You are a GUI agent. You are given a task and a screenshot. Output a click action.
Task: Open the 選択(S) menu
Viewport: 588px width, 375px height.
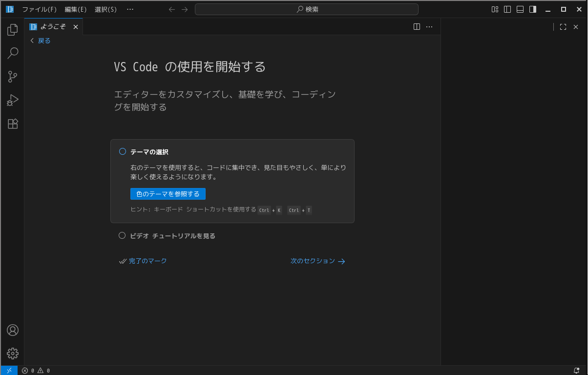(105, 9)
